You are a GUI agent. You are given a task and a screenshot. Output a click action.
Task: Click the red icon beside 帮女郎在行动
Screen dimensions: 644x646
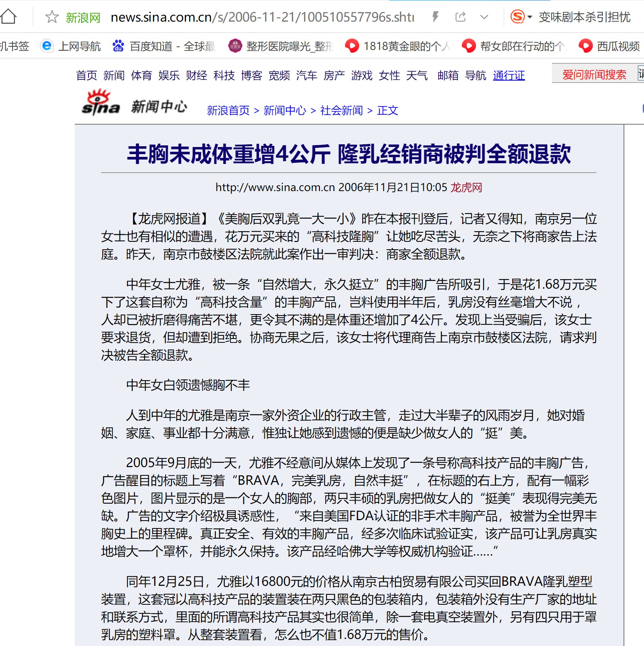point(469,46)
